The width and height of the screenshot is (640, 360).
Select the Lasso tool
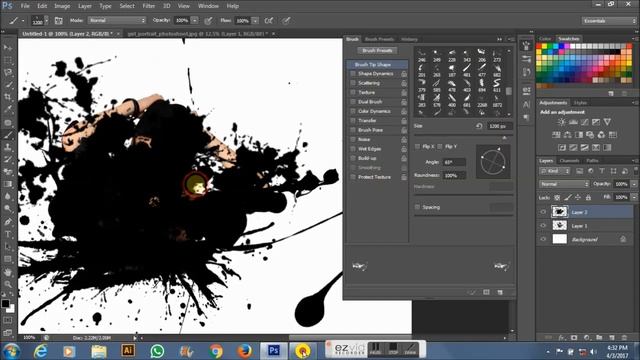(8, 73)
